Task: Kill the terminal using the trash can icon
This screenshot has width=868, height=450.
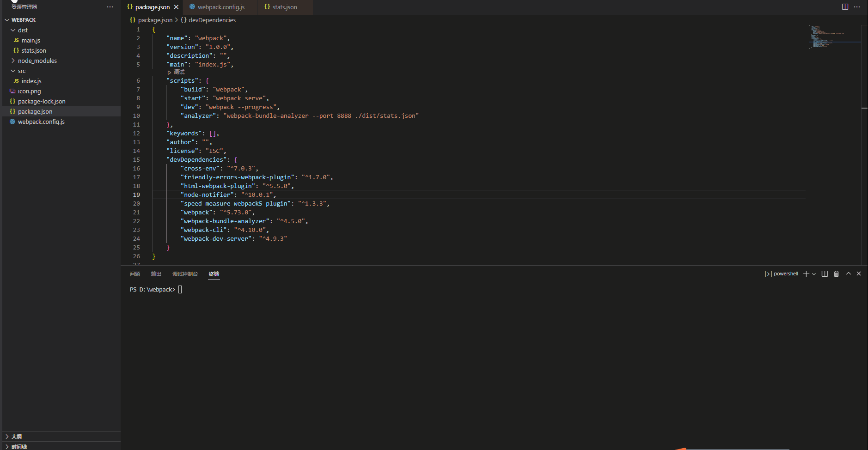Action: 836,274
